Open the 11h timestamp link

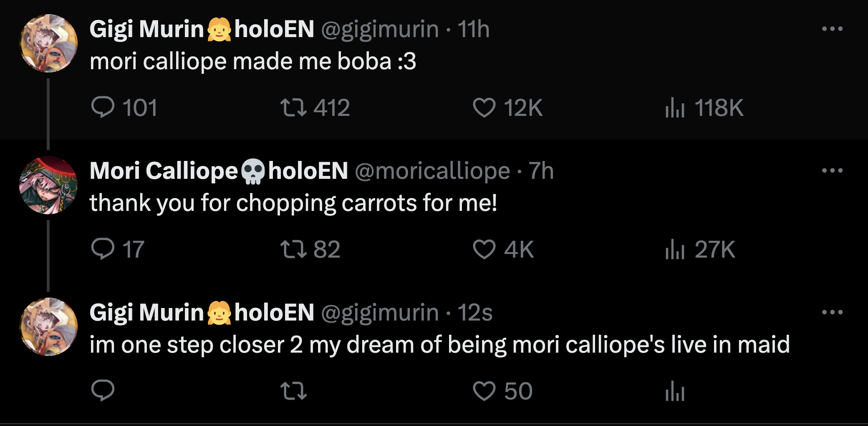[x=473, y=29]
